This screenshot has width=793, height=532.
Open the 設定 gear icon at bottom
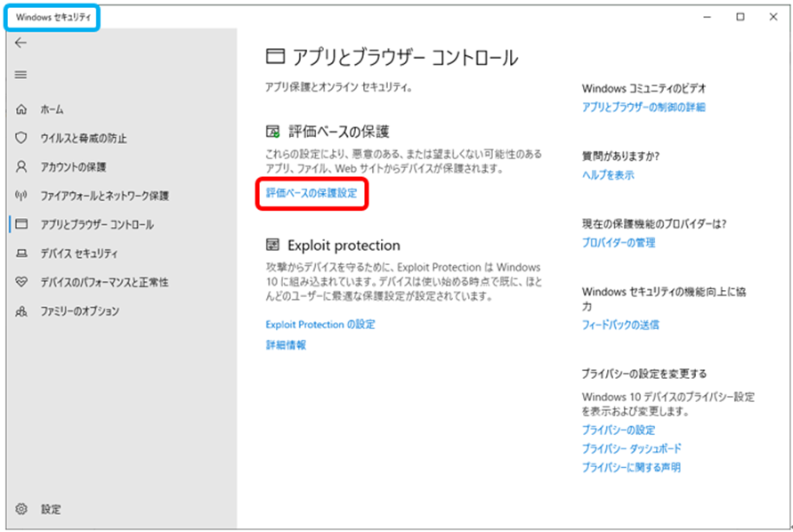click(x=20, y=509)
